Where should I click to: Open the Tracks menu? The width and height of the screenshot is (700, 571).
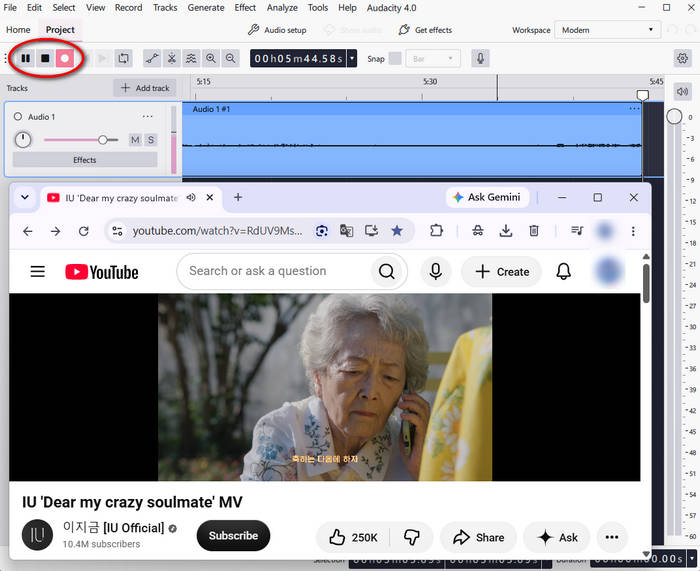tap(165, 8)
